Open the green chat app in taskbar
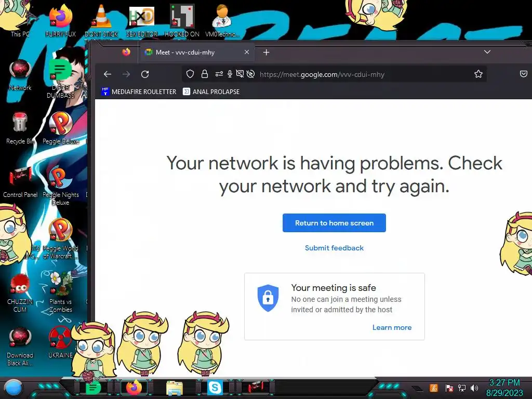Screen dimensions: 532x399 [x=93, y=388]
